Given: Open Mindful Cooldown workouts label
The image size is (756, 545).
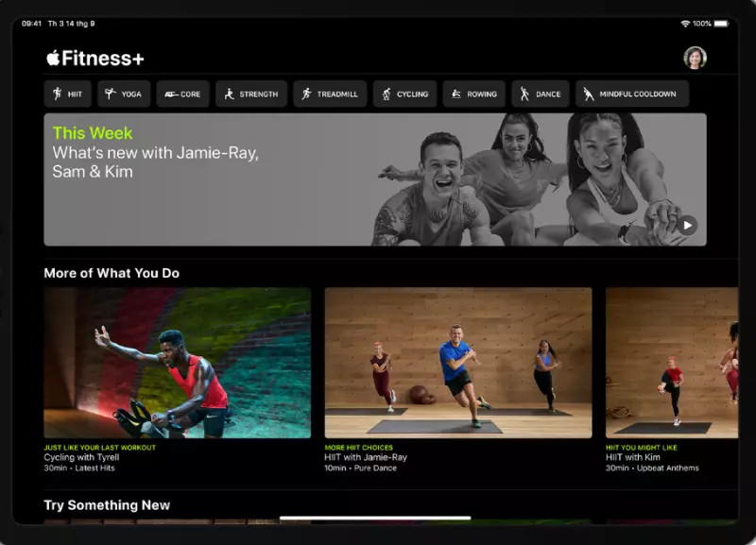Looking at the screenshot, I should click(x=637, y=94).
